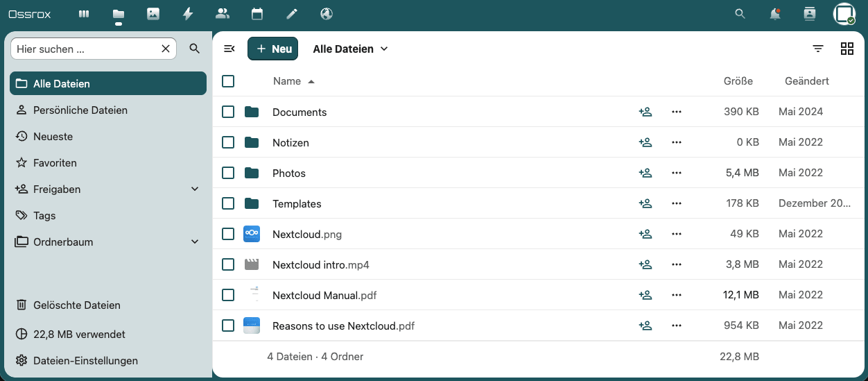
Task: Sort by the Größe column header
Action: 738,81
